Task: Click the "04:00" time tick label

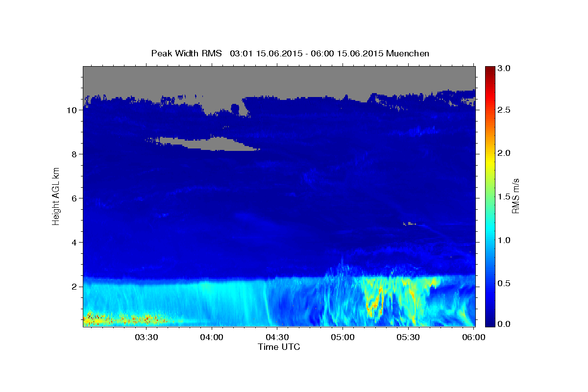Action: [x=212, y=337]
